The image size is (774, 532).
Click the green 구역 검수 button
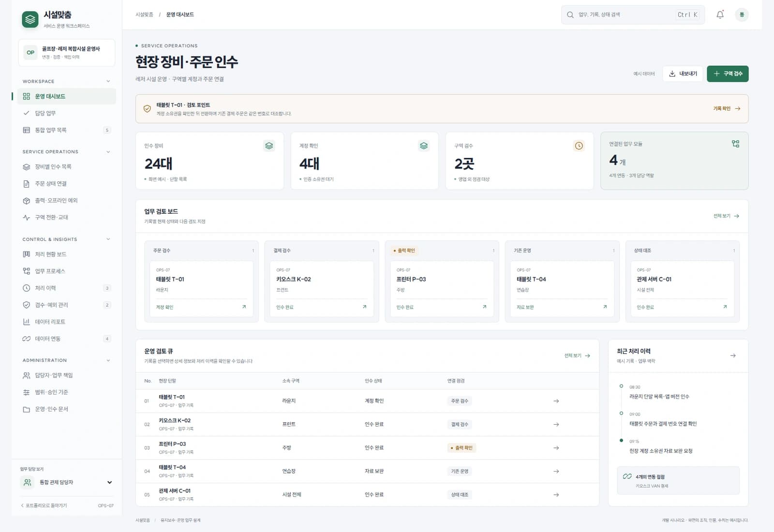pos(728,74)
